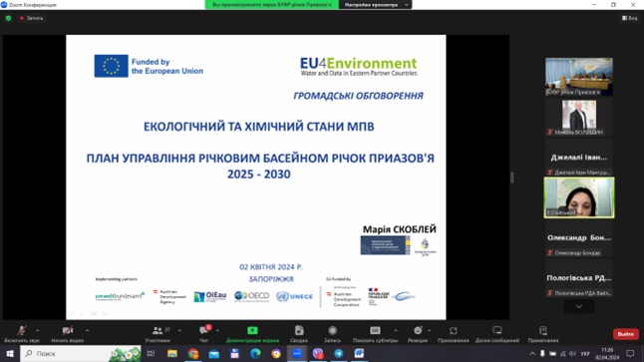This screenshot has height=362, width=644.
Task: Click the green Share Screen icon
Action: (x=252, y=330)
